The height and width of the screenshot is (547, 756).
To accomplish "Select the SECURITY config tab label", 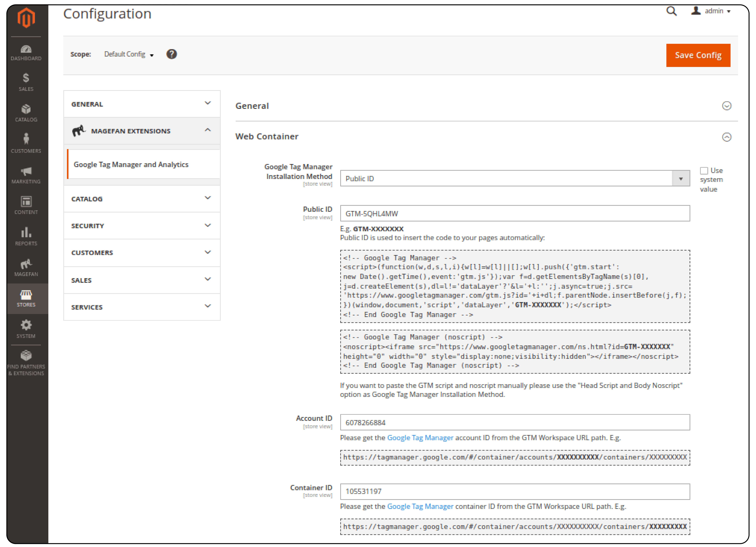I will coord(88,226).
